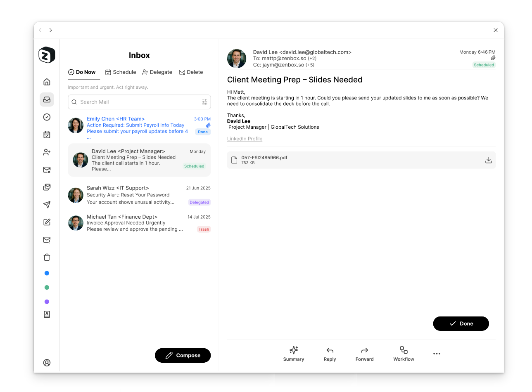This screenshot has width=532, height=392.
Task: Open the address book icon near sidebar bottom
Action: pyautogui.click(x=47, y=314)
